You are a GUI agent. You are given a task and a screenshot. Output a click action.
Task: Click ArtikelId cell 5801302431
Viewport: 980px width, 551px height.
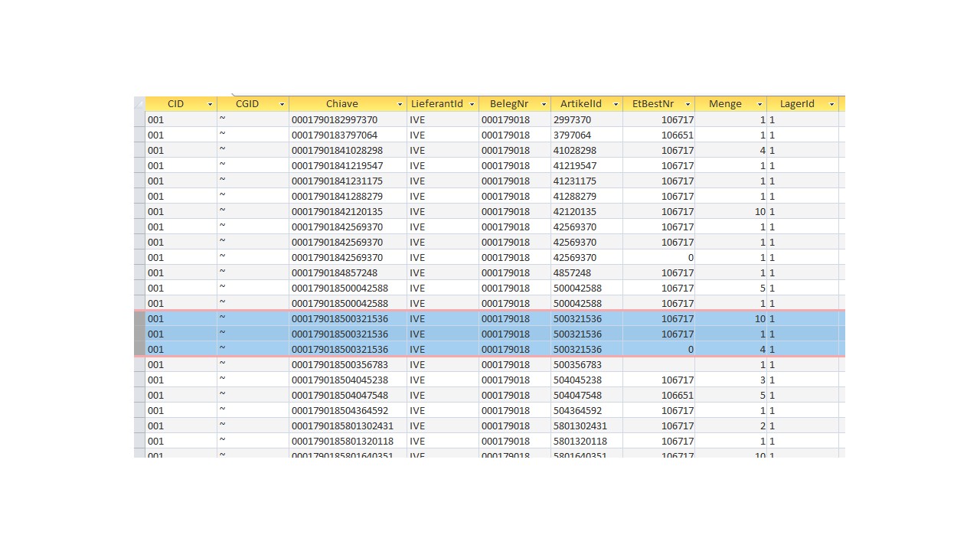pyautogui.click(x=586, y=425)
